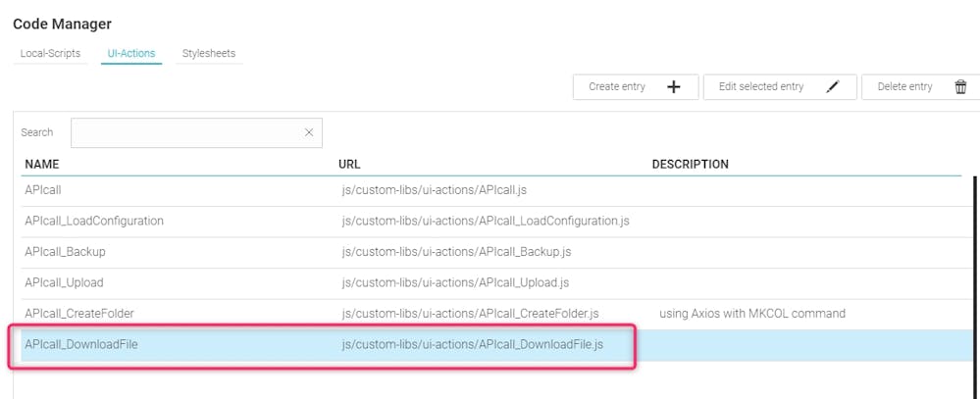
Task: Select the APIcall_Upload entry
Action: click(x=65, y=283)
